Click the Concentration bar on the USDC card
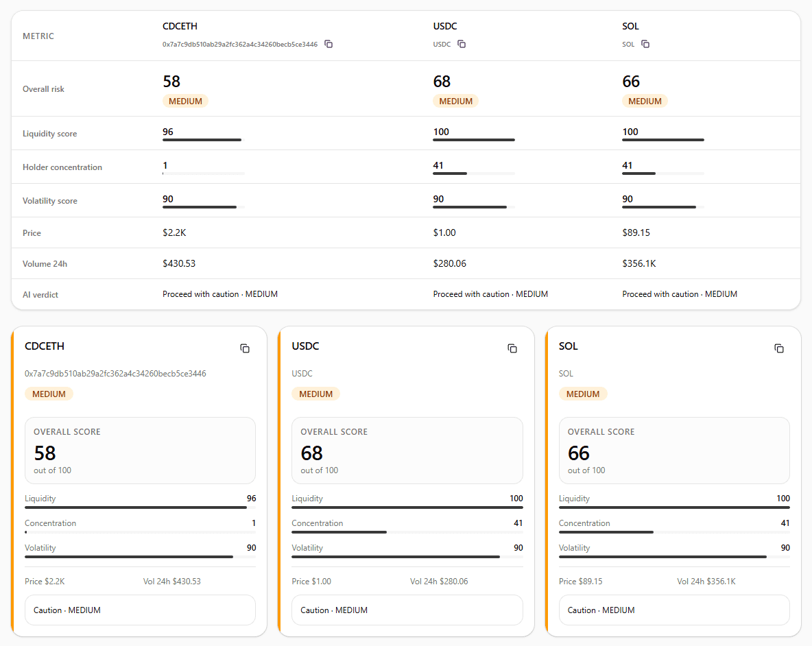 (x=407, y=532)
